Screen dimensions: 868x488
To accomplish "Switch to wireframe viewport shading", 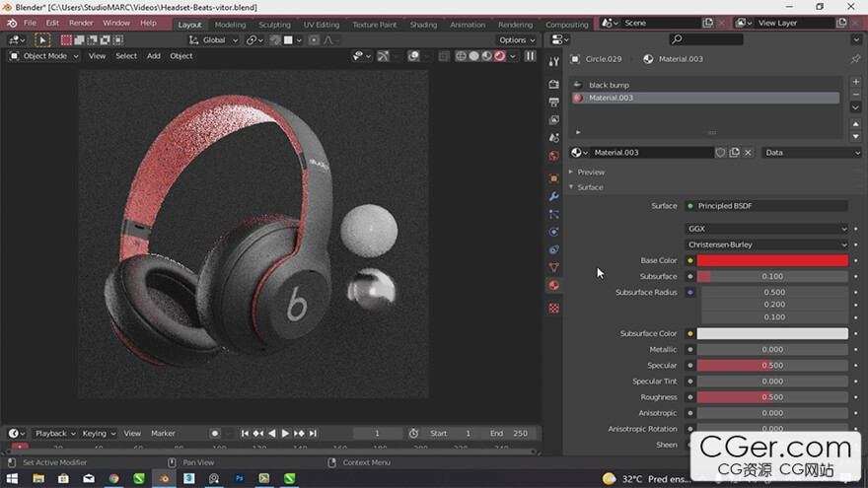I will (x=461, y=56).
